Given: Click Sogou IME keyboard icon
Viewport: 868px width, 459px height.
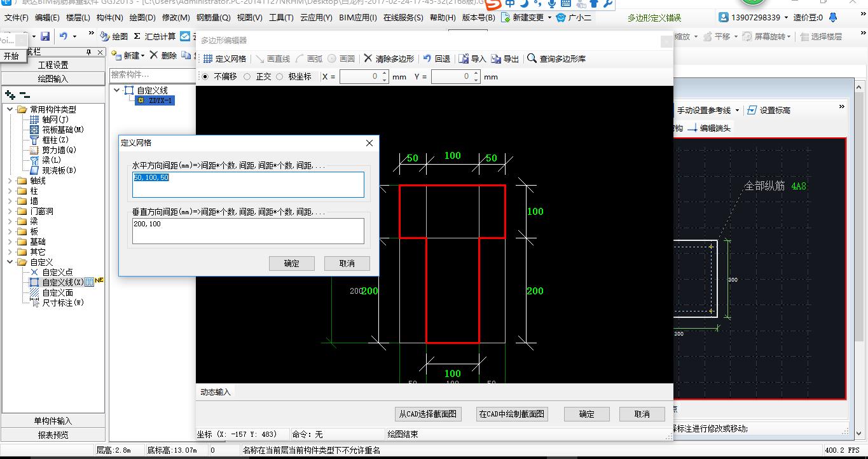Looking at the screenshot, I should tap(566, 4).
